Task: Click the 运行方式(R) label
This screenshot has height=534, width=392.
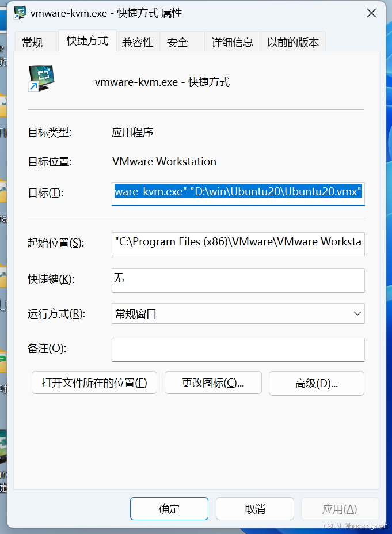Action: (56, 313)
